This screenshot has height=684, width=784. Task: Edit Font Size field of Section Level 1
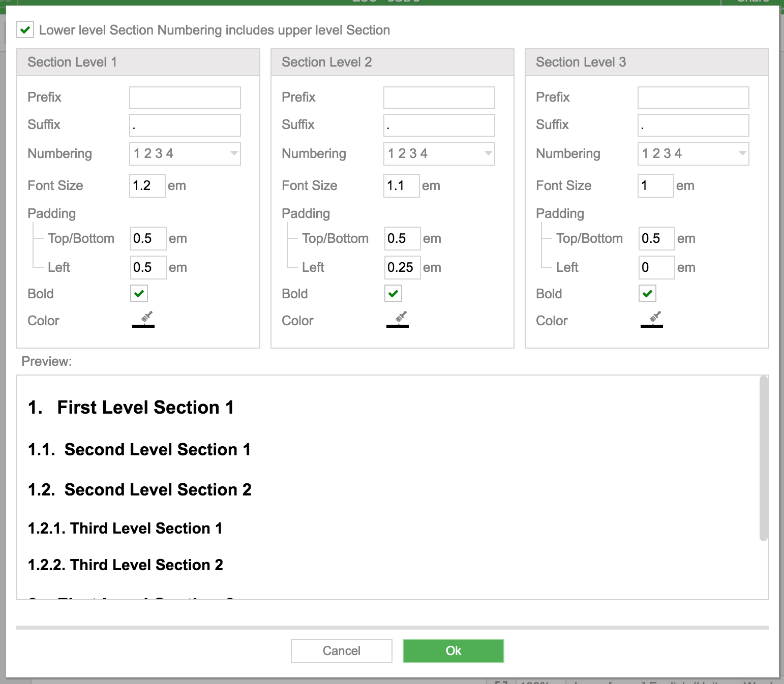147,185
